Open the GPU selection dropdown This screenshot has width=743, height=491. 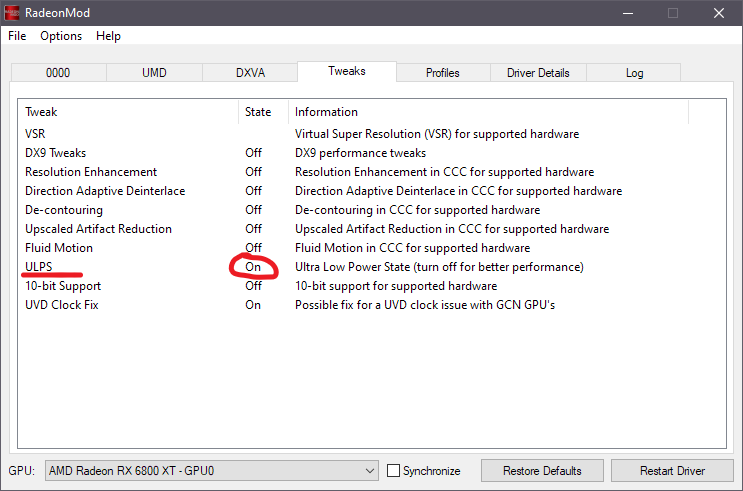click(212, 471)
